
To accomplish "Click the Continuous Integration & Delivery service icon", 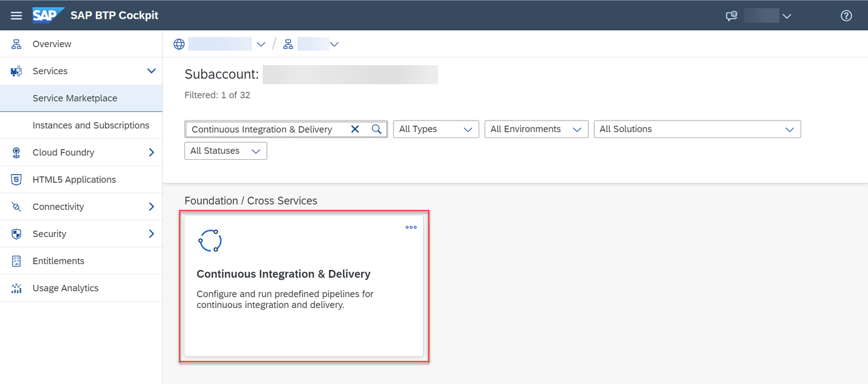I will [x=210, y=241].
